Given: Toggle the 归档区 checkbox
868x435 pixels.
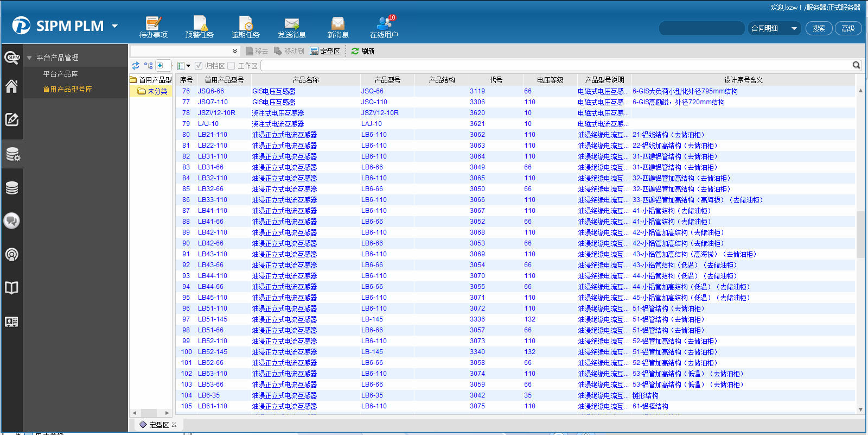Looking at the screenshot, I should pyautogui.click(x=199, y=66).
